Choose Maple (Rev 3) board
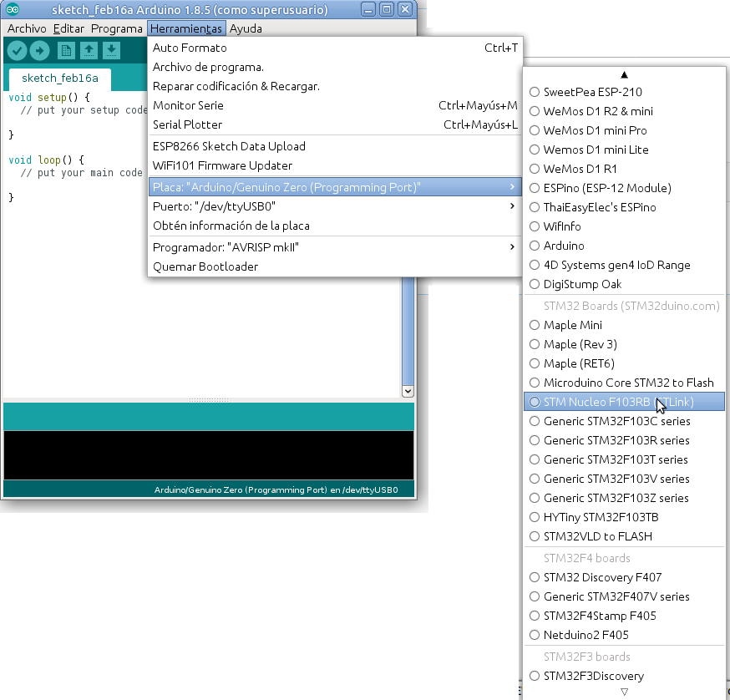Image resolution: width=730 pixels, height=700 pixels. (x=624, y=344)
